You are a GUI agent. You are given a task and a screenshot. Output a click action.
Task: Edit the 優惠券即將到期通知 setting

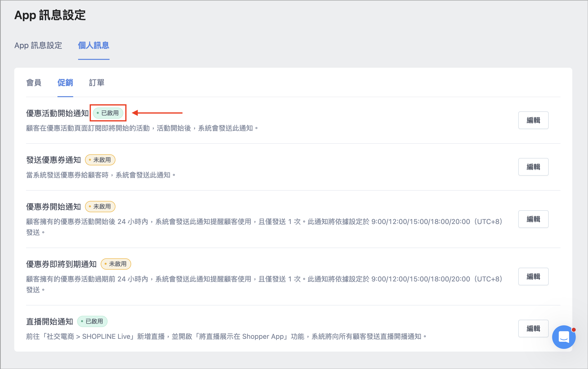click(533, 277)
